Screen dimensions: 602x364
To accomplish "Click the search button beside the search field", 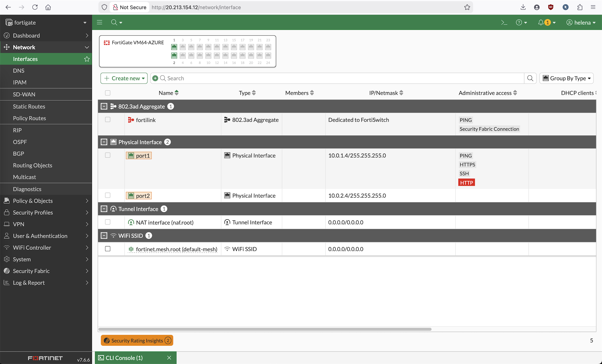I will pyautogui.click(x=530, y=78).
